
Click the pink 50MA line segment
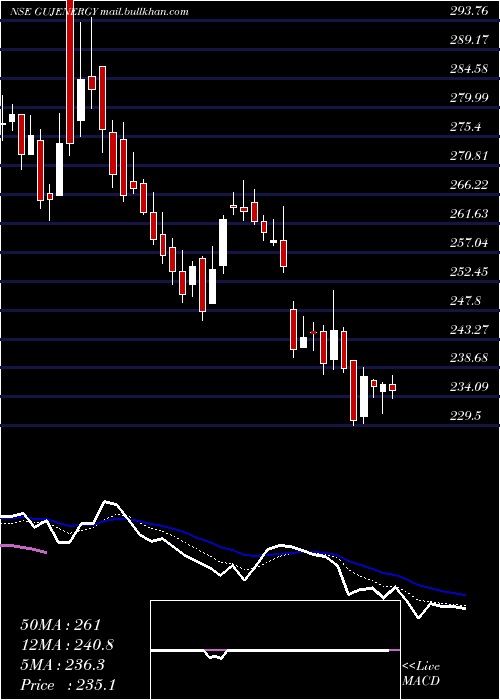[x=23, y=548]
